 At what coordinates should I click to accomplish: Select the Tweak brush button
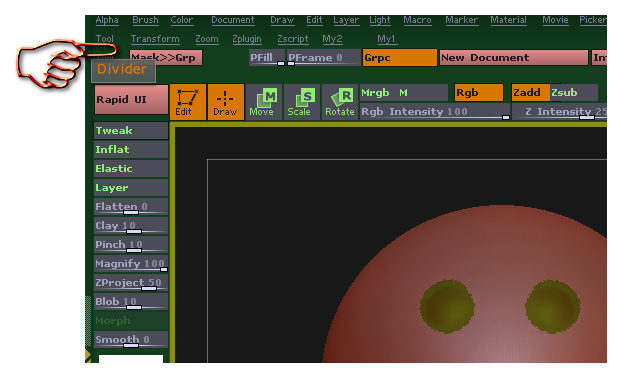[x=131, y=130]
